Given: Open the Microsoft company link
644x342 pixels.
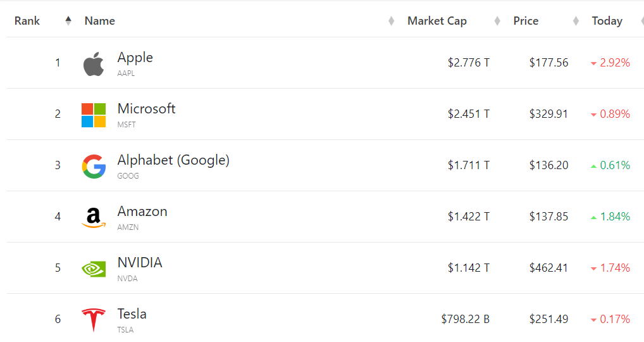Looking at the screenshot, I should click(x=146, y=109).
